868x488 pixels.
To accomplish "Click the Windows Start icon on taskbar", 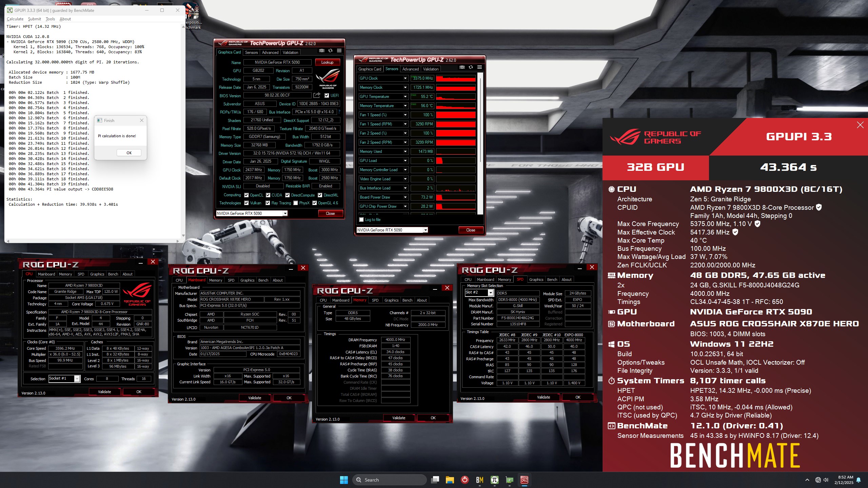I will click(344, 480).
